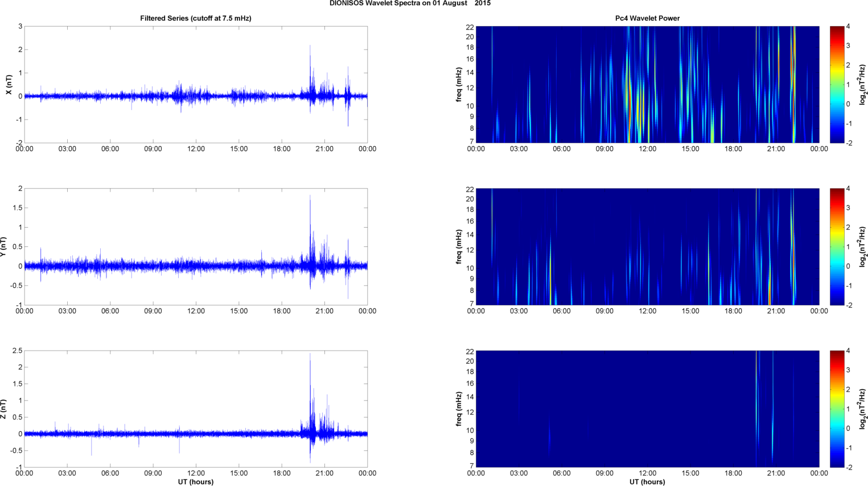This screenshot has height=486, width=868.
Task: Click the bottom wavelet power spectrogram
Action: (x=647, y=409)
